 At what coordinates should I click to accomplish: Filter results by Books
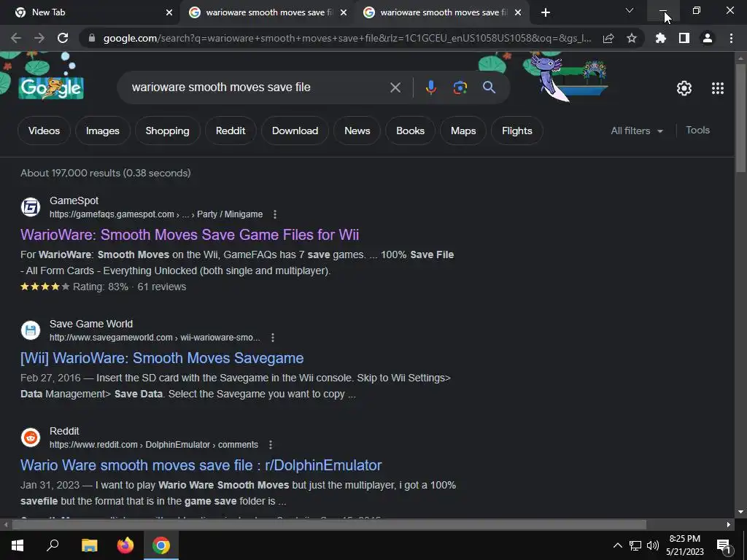(x=410, y=131)
